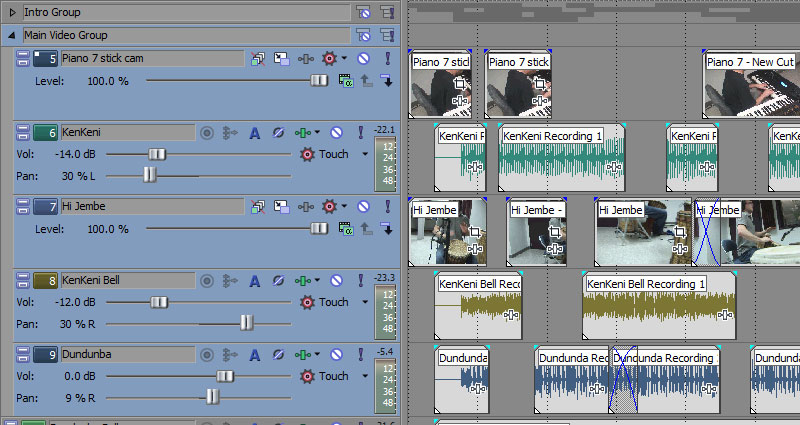Mute the Intro Group

[363, 12]
